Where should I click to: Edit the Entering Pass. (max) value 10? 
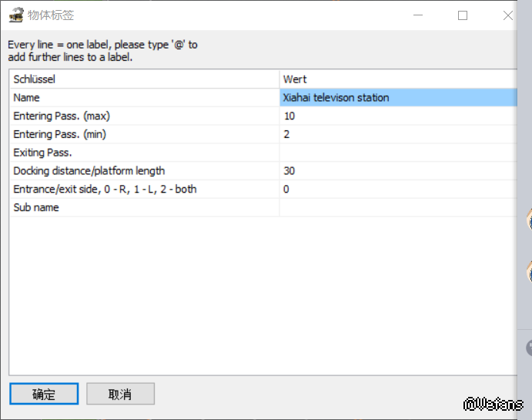tap(398, 116)
